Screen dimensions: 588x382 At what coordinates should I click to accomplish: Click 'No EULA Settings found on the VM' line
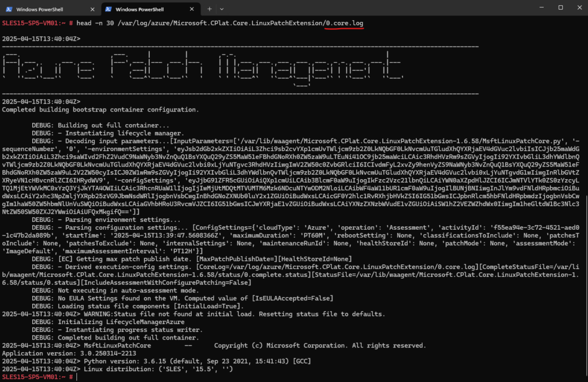pos(183,298)
